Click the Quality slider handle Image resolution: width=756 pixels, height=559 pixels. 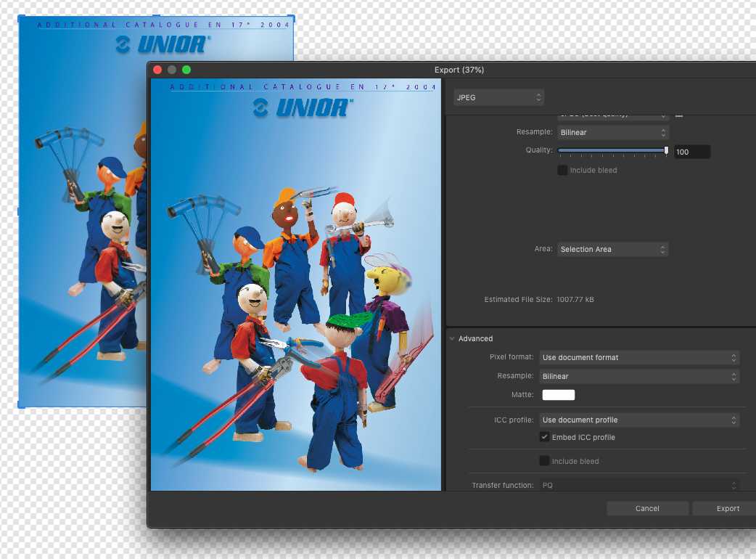666,150
